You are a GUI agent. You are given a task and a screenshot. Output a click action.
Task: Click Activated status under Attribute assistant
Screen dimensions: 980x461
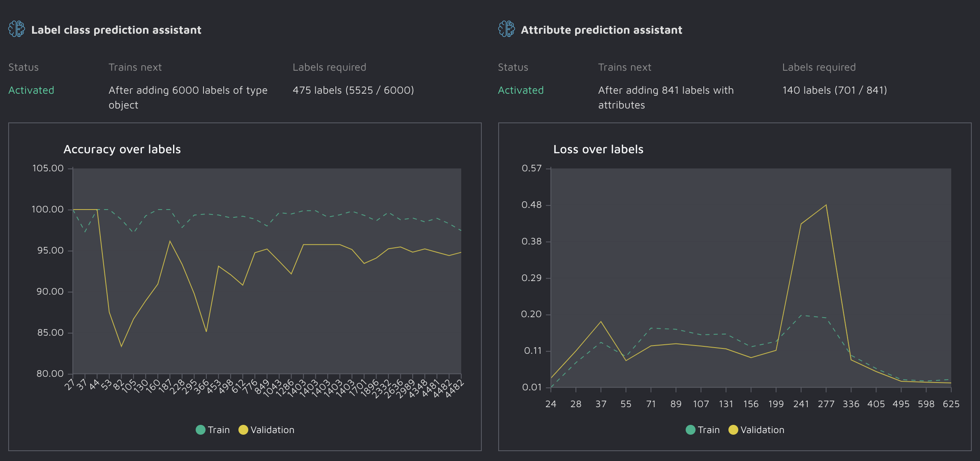click(521, 90)
